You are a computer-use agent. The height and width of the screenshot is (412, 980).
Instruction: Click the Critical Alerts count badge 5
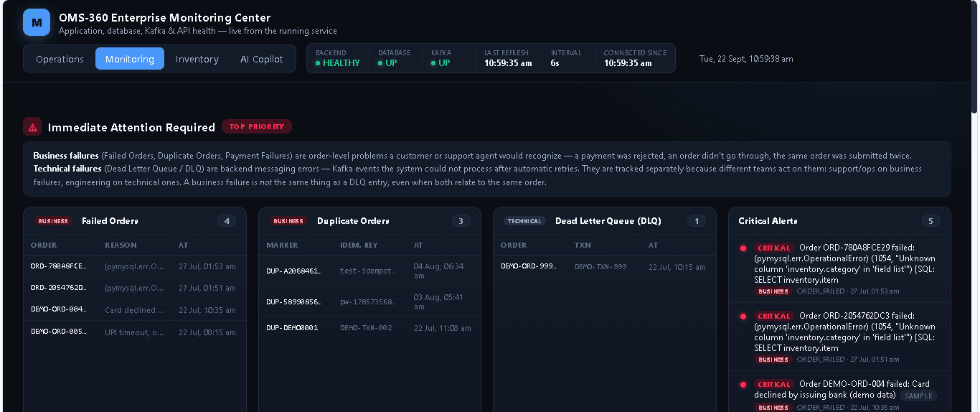pyautogui.click(x=931, y=221)
